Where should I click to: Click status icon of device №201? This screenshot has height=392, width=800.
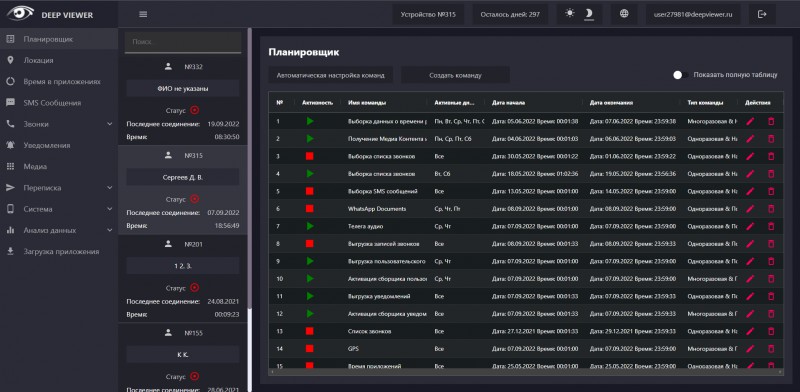[194, 287]
